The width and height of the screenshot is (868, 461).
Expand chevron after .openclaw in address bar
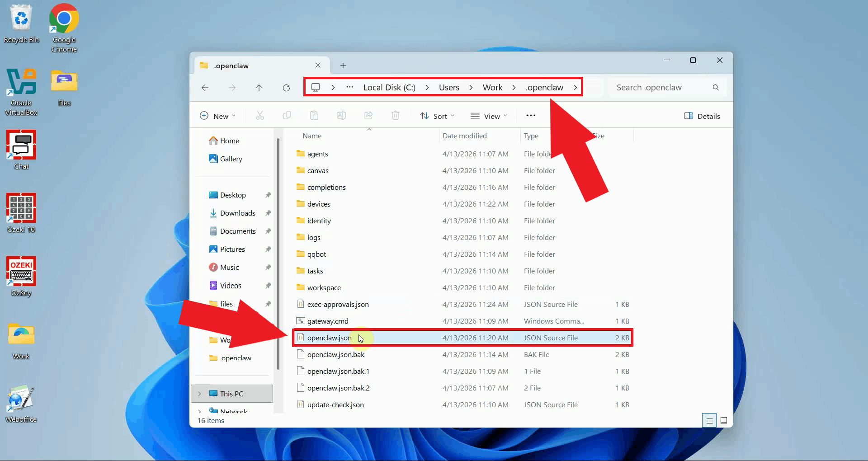[x=575, y=88]
